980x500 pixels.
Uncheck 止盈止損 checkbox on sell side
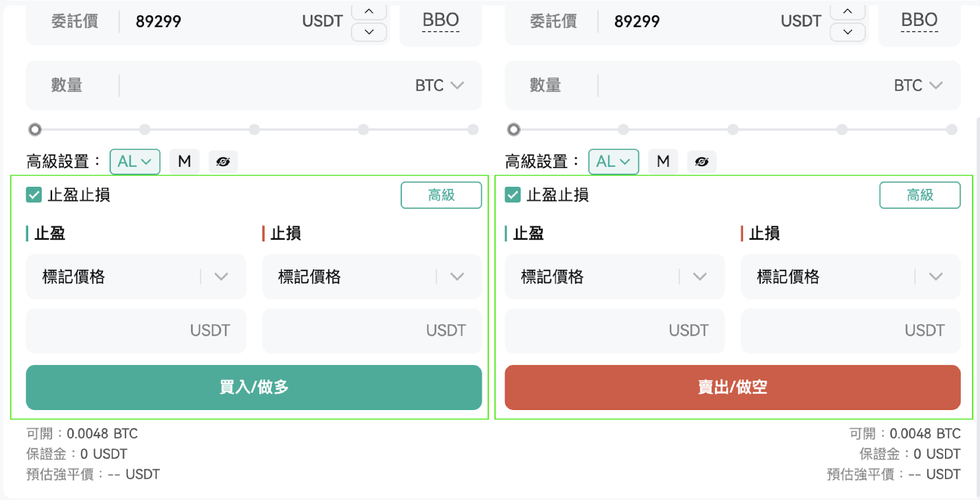513,195
